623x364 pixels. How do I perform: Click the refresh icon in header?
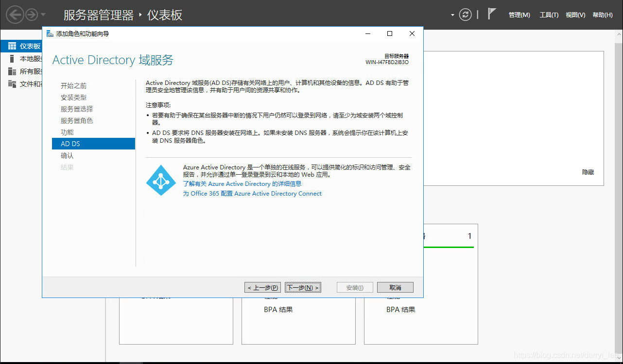pos(466,15)
